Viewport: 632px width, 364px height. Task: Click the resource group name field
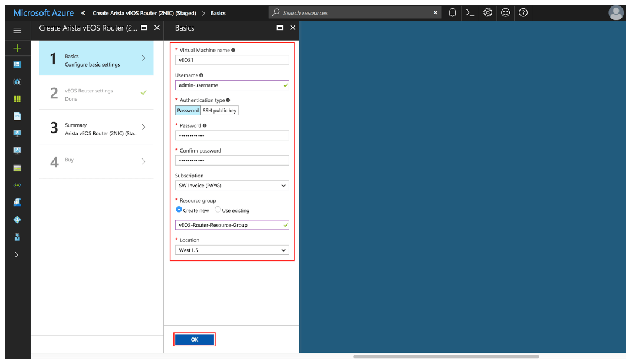click(x=232, y=225)
